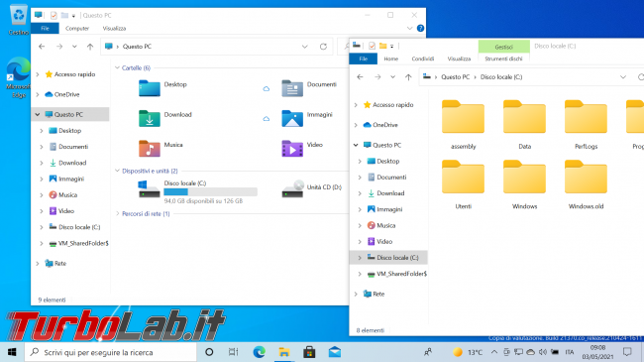644x362 pixels.
Task: Open the Gestisci contextual tab
Action: (x=503, y=47)
